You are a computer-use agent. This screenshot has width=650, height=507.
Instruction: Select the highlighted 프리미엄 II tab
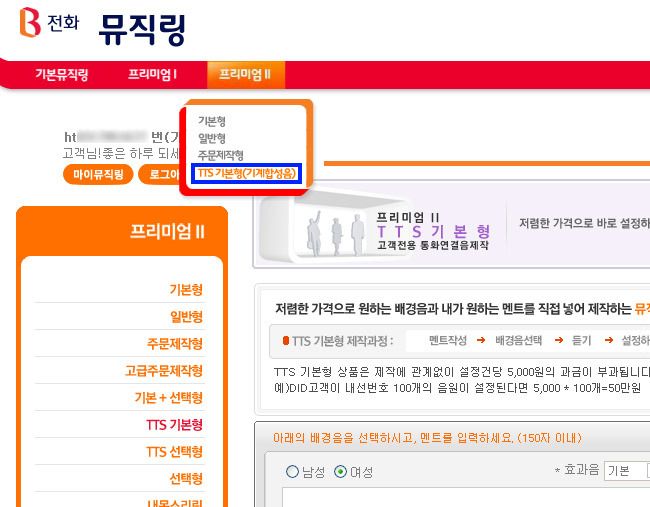[246, 75]
